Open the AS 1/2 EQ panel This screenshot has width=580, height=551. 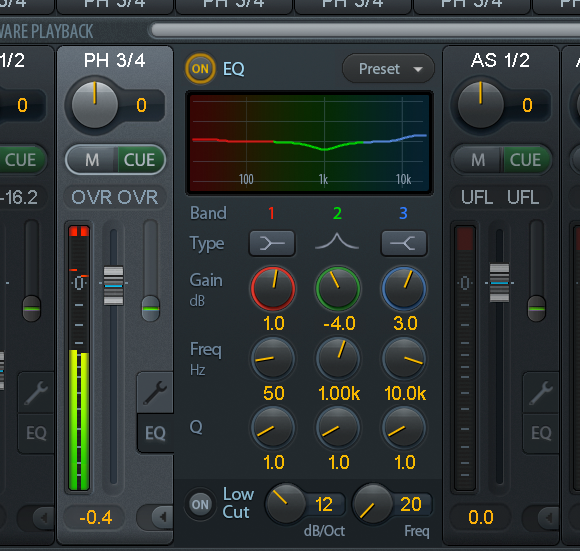pyautogui.click(x=541, y=433)
